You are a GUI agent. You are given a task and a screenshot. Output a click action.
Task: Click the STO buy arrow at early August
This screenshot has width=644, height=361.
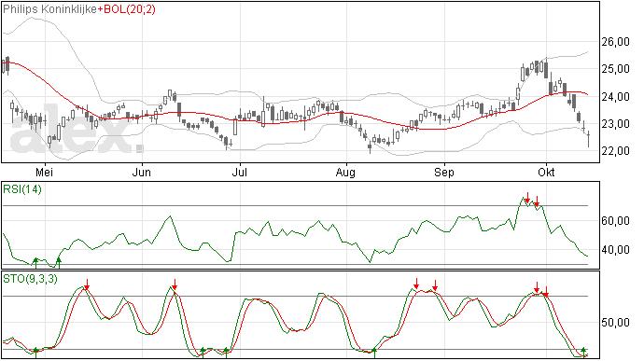tap(374, 353)
